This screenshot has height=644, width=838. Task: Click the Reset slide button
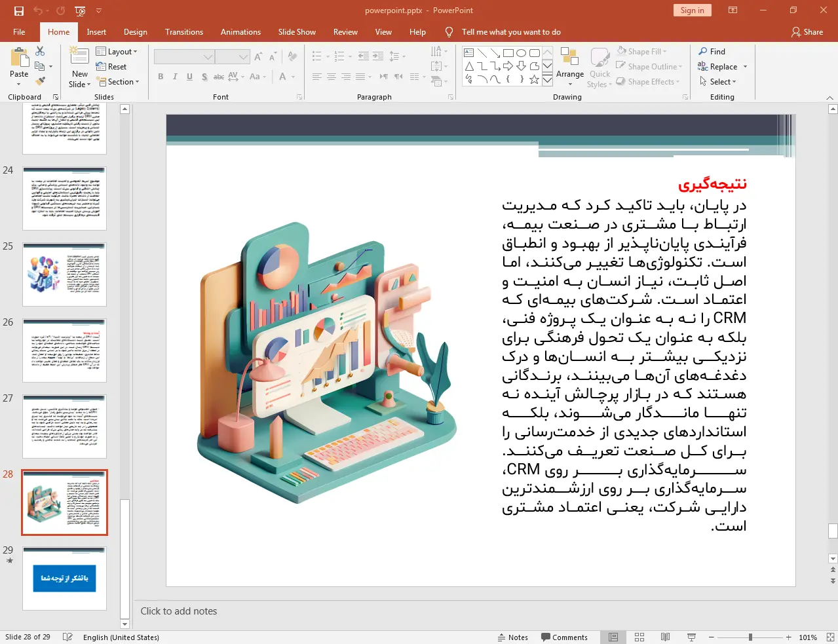pos(111,67)
